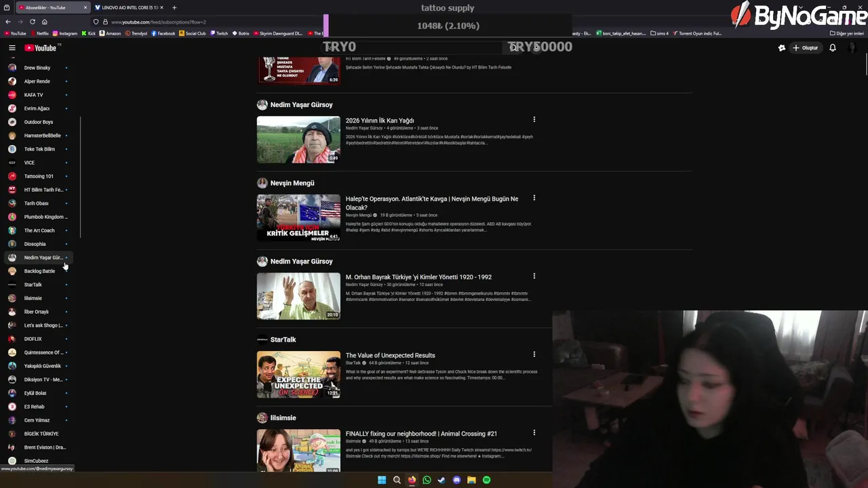Click the Nedim Yaşar Gürsoy avatar above the snow video
The width and height of the screenshot is (868, 488).
click(x=262, y=105)
